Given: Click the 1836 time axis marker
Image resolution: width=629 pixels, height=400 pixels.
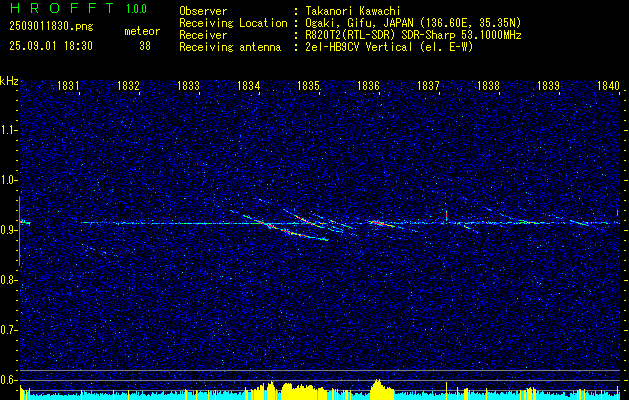Looking at the screenshot, I should (x=368, y=86).
